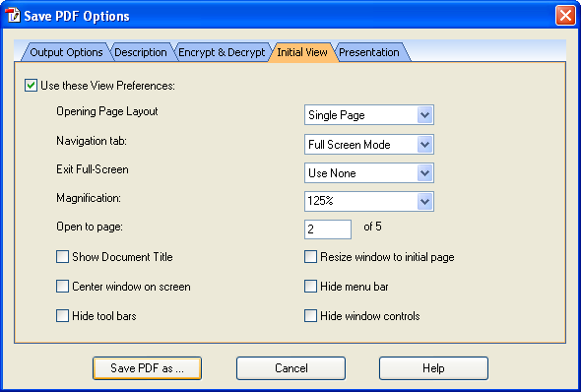Click the 'of 5' page count text
The image size is (581, 392).
tap(372, 226)
